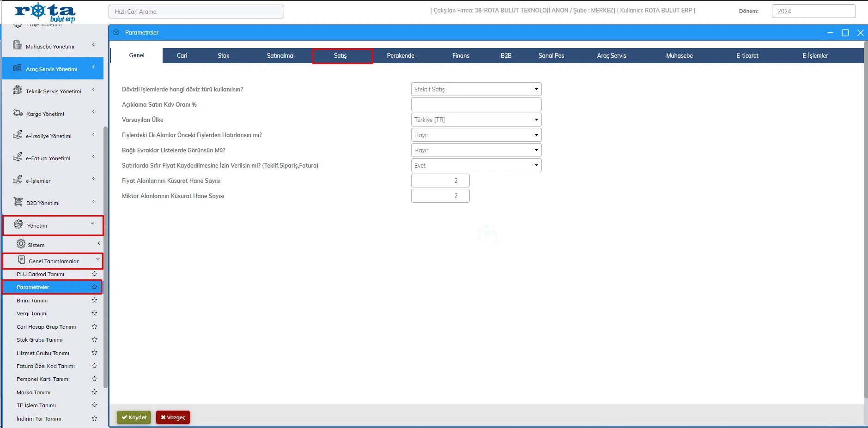
Task: Mark Vergi Tanımı as favorite
Action: [94, 313]
